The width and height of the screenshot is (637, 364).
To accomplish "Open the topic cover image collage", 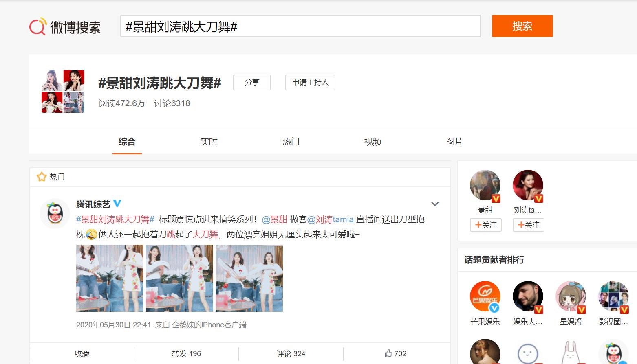I will click(63, 91).
